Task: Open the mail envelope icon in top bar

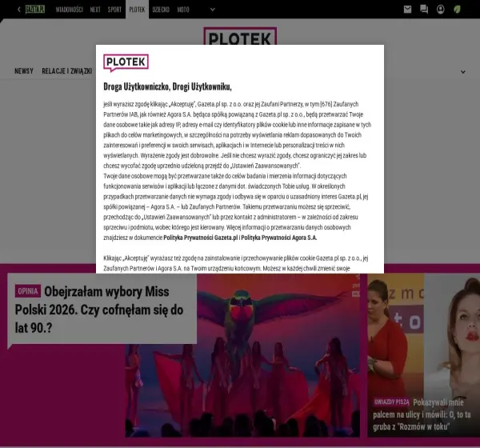Action: point(407,10)
